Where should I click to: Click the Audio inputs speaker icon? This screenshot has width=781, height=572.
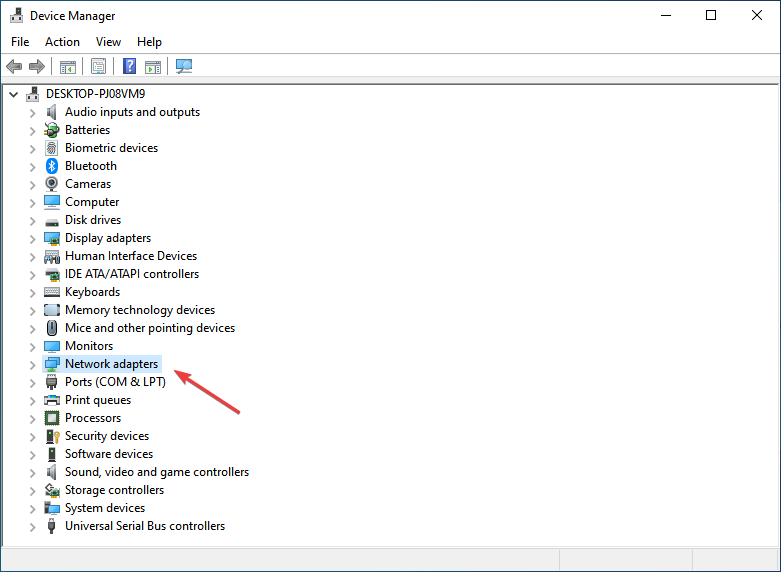point(51,112)
